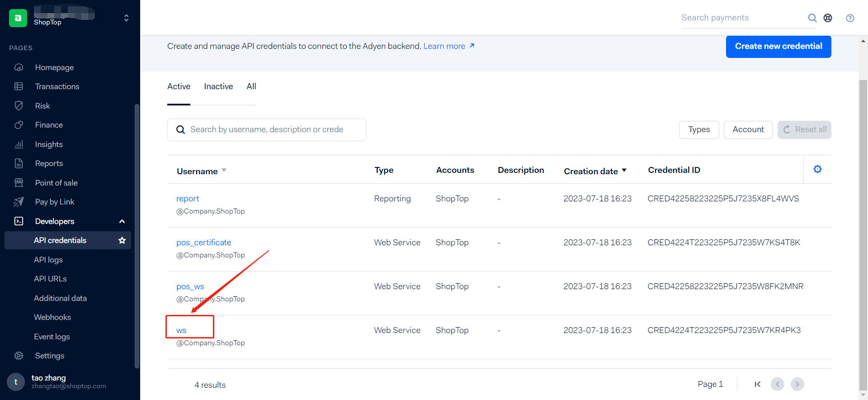Focus the username search field

click(267, 130)
